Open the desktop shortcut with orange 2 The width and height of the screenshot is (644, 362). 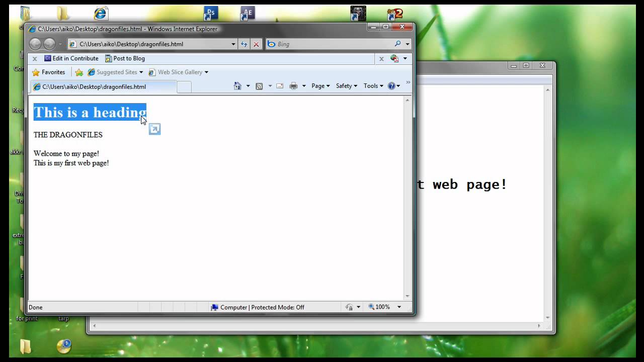click(395, 14)
